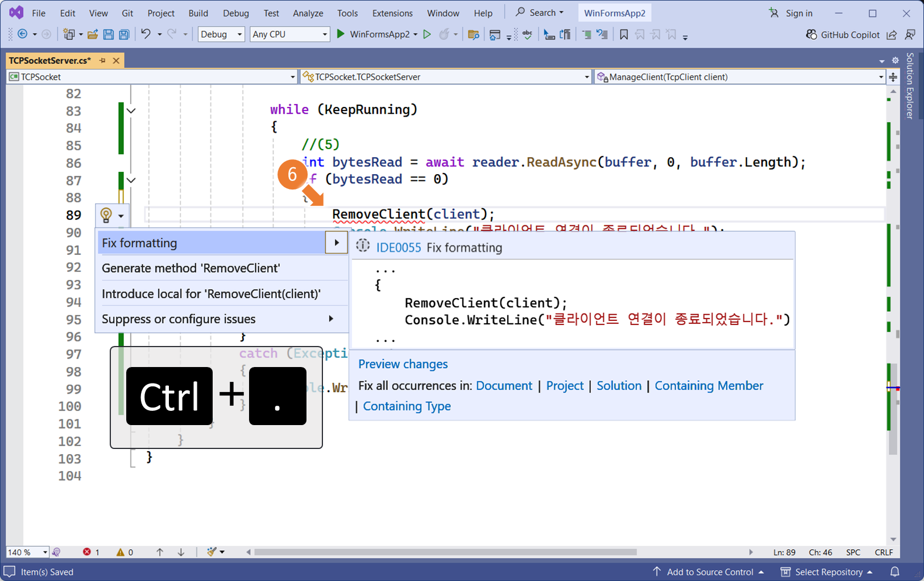Save the file with the single disk icon

(x=108, y=34)
